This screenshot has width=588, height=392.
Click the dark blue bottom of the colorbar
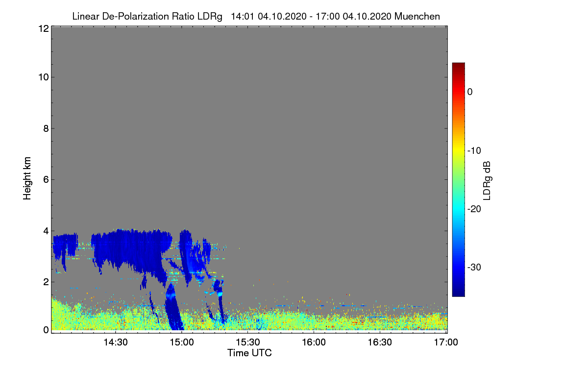coord(458,292)
